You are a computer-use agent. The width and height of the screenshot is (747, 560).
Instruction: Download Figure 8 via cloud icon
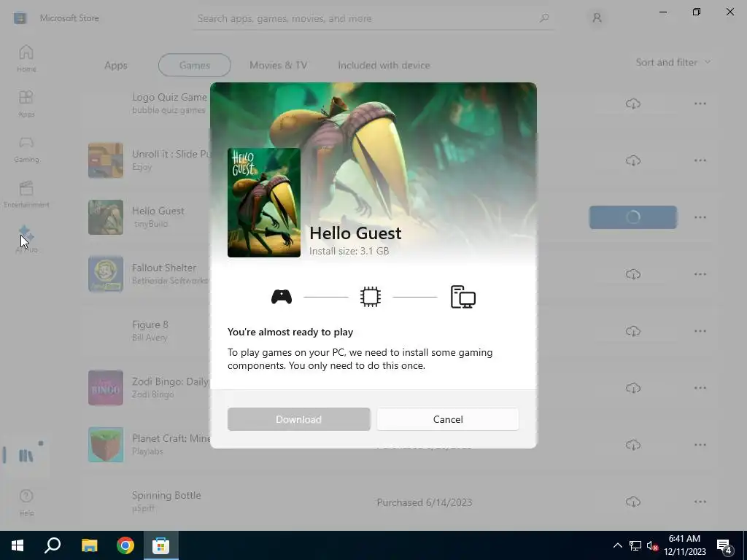tap(632, 331)
